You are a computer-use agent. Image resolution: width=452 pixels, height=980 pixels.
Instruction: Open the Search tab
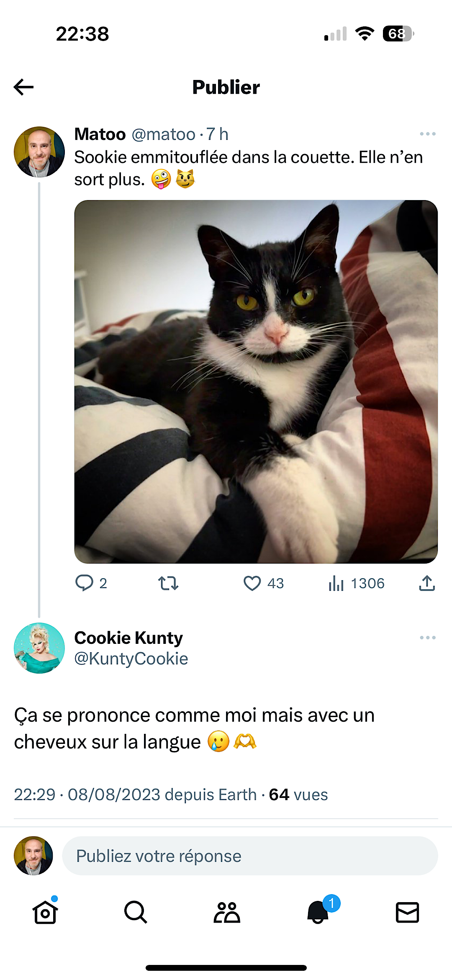136,912
